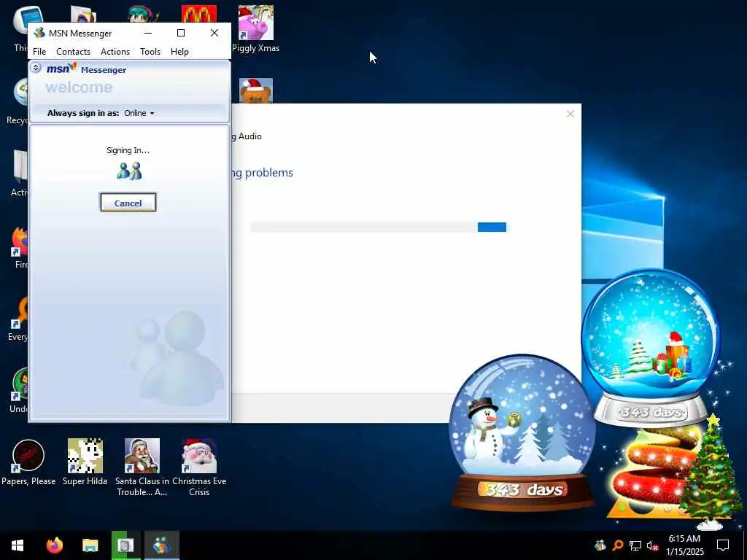Screen dimensions: 747x560
Task: Open the Tools menu
Action: [150, 52]
